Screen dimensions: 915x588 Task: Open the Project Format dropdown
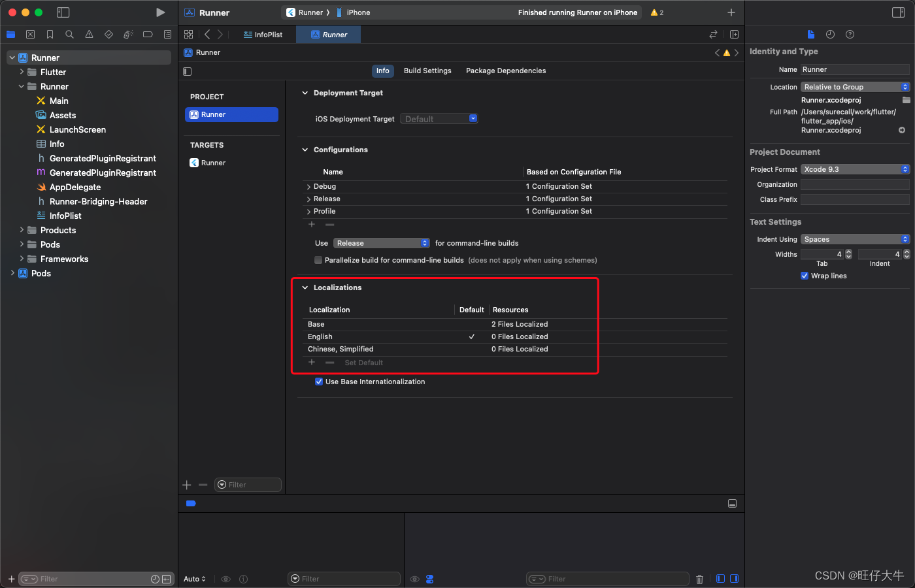pos(855,169)
